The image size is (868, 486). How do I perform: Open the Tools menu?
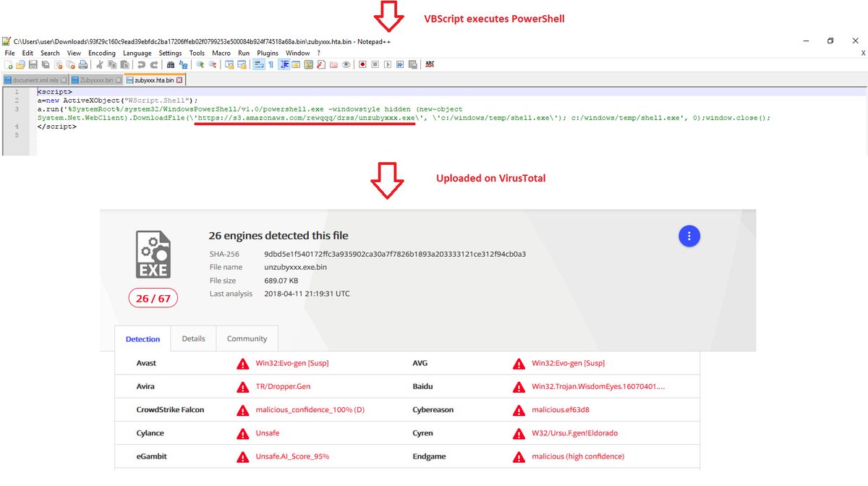tap(197, 54)
